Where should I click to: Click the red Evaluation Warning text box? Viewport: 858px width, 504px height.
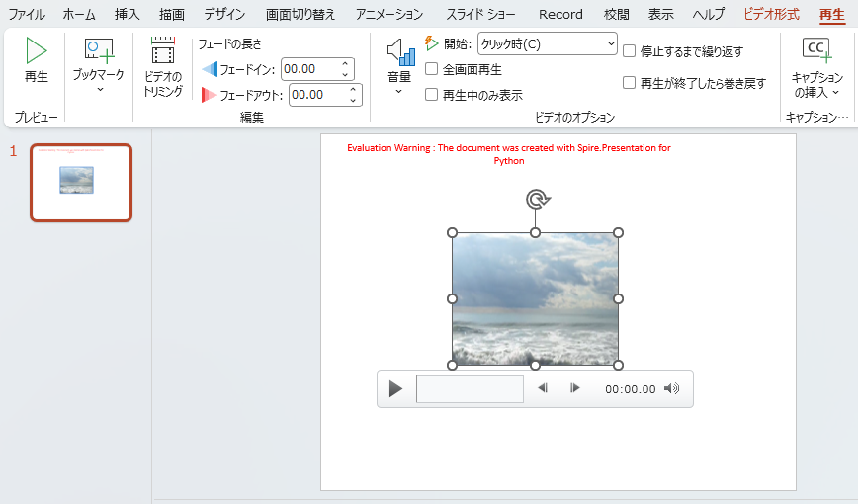[508, 154]
